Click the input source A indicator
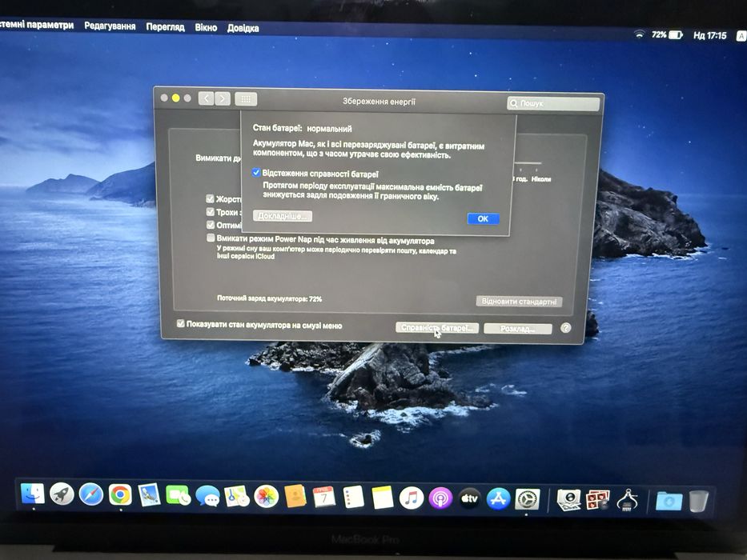 [741, 36]
